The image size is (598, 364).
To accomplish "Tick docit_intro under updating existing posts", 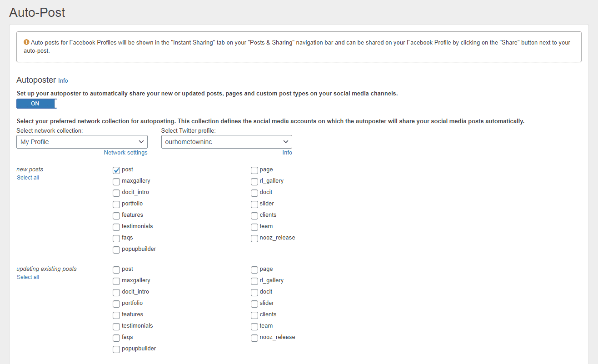I will (x=116, y=293).
